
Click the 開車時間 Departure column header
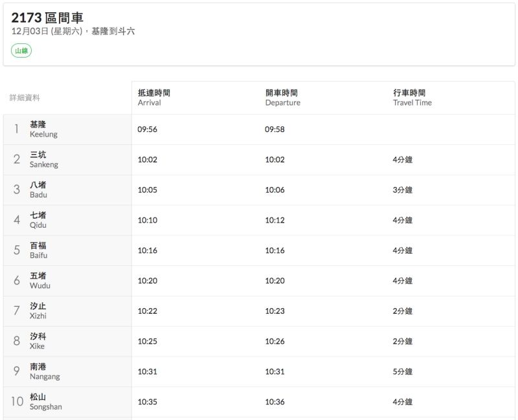click(x=282, y=98)
